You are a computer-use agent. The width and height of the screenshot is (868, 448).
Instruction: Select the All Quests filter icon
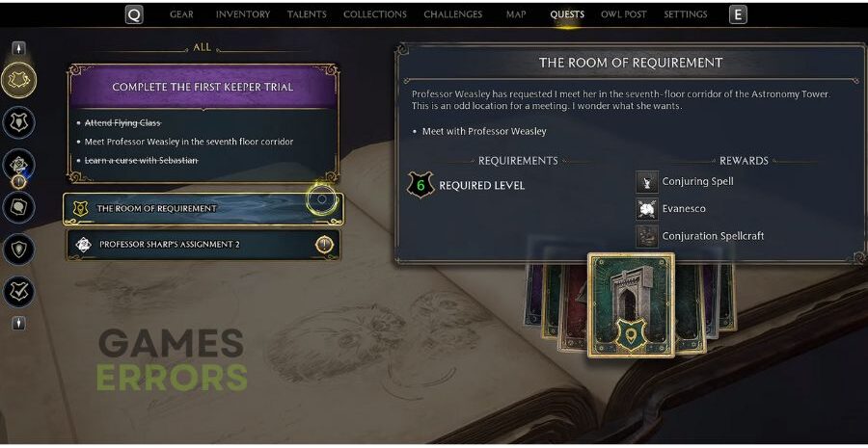click(19, 81)
